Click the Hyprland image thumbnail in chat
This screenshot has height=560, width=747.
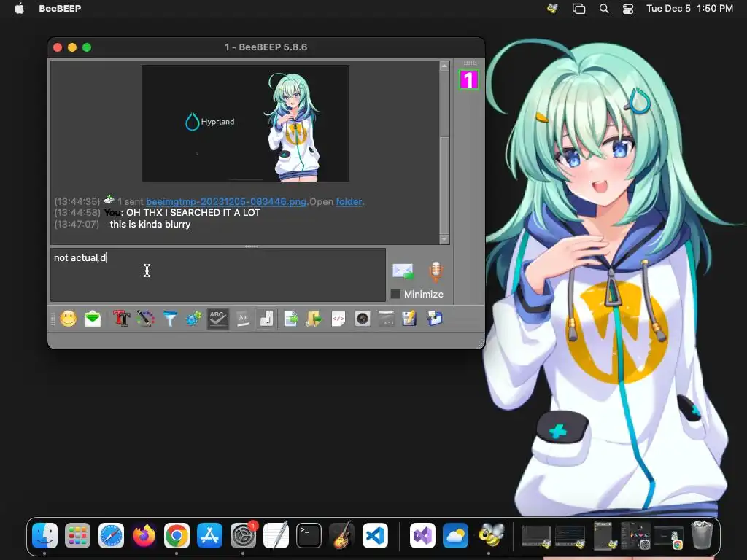click(x=245, y=123)
